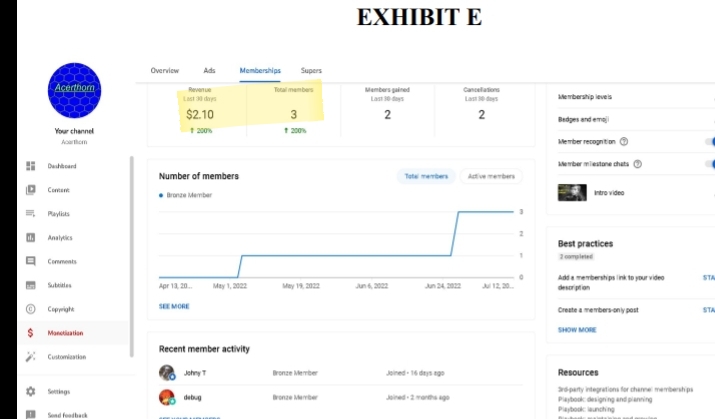This screenshot has height=419, width=715.
Task: Click Johny T member avatar
Action: tap(167, 372)
